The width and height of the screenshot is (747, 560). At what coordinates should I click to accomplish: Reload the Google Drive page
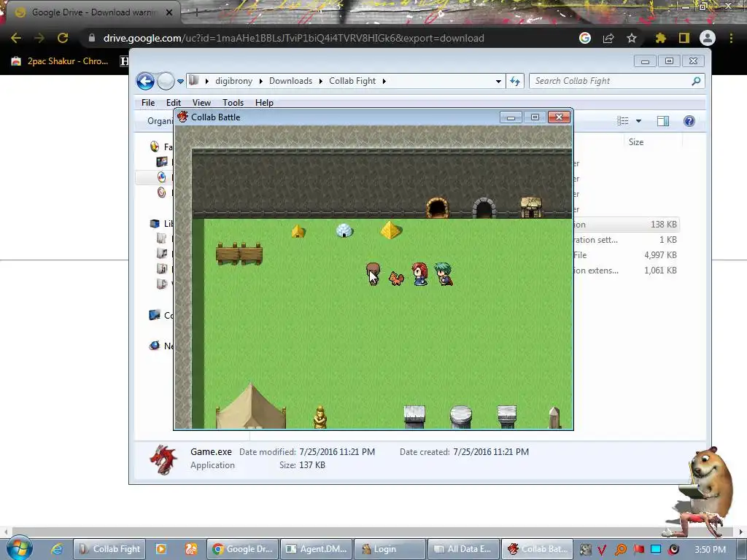(x=63, y=38)
